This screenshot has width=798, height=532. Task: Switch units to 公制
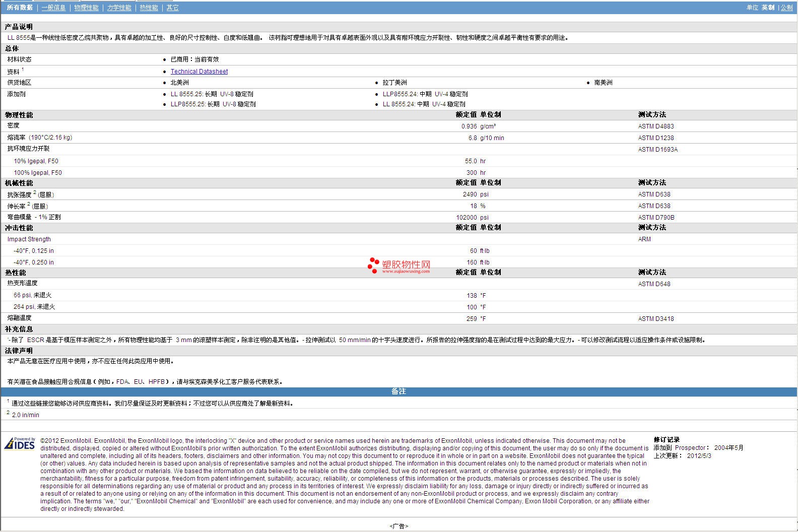(786, 8)
